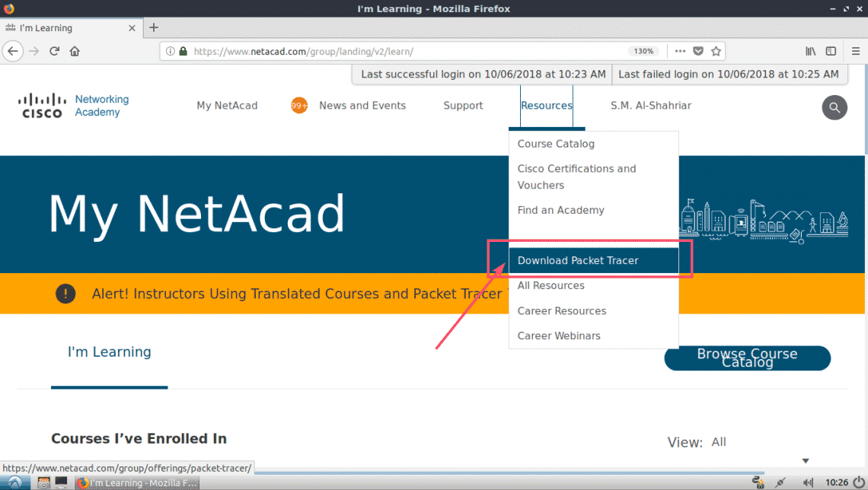The image size is (868, 490).
Task: Open a new browser tab
Action: (154, 27)
